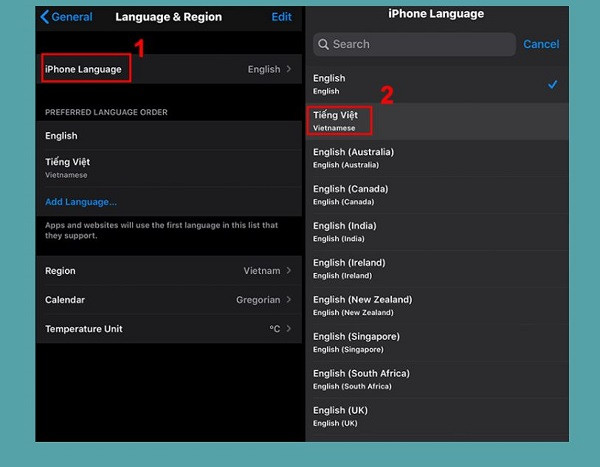Click chevron beside °C value
The height and width of the screenshot is (467, 600).
click(x=289, y=328)
